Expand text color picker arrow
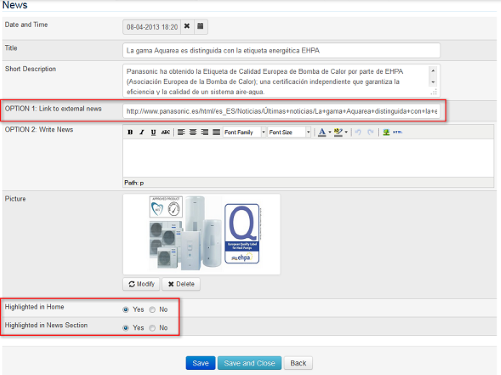The width and height of the screenshot is (501, 375). (x=330, y=132)
